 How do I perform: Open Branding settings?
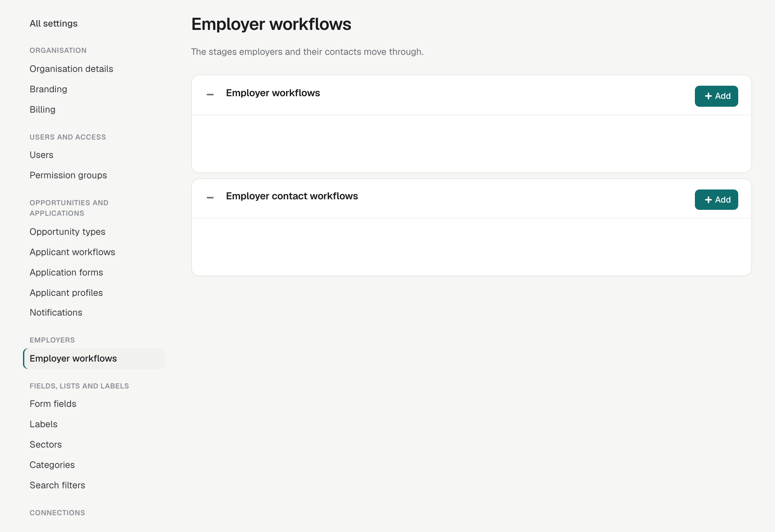(x=48, y=89)
